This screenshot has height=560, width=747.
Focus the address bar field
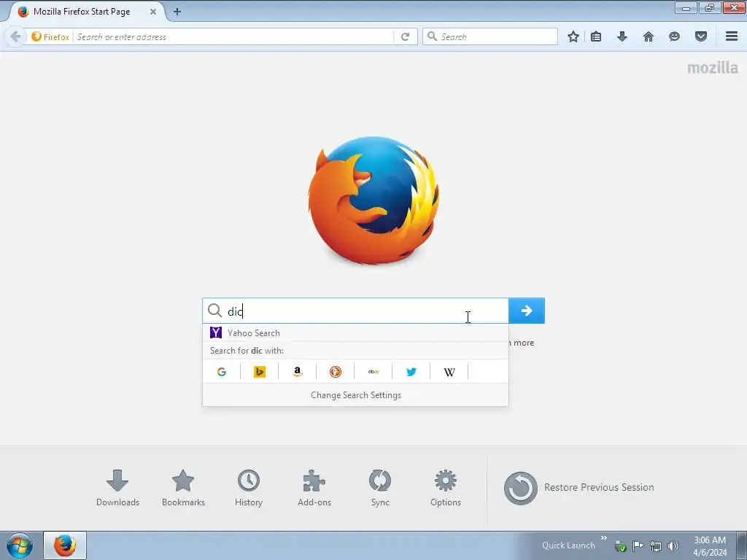pos(233,36)
